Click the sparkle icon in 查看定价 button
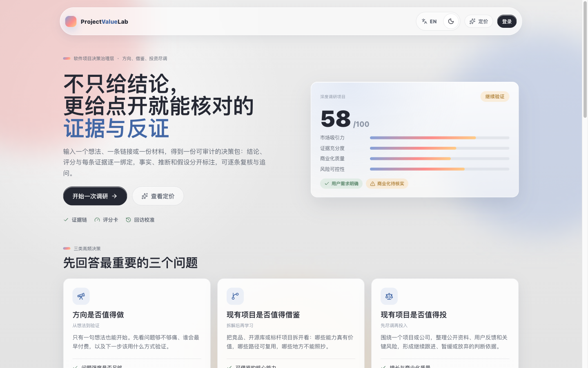Image resolution: width=588 pixels, height=368 pixels. pyautogui.click(x=145, y=196)
